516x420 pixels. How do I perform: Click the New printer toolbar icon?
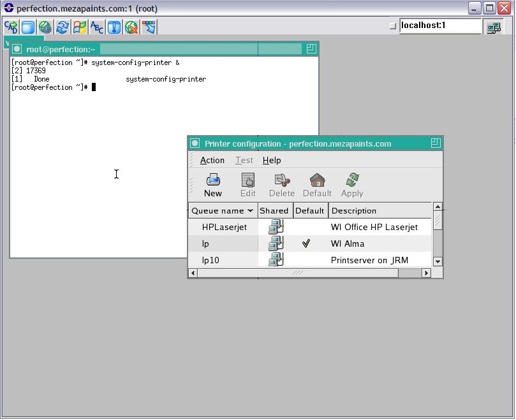tap(213, 185)
